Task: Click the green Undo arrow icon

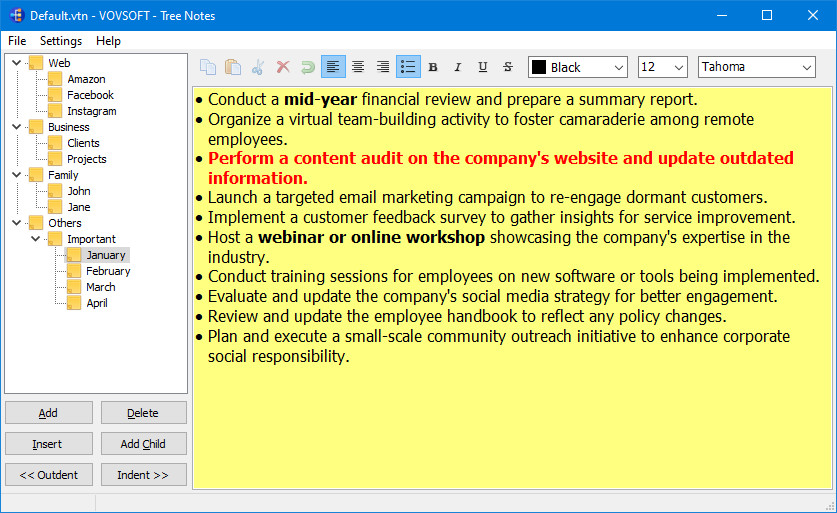Action: pyautogui.click(x=308, y=67)
